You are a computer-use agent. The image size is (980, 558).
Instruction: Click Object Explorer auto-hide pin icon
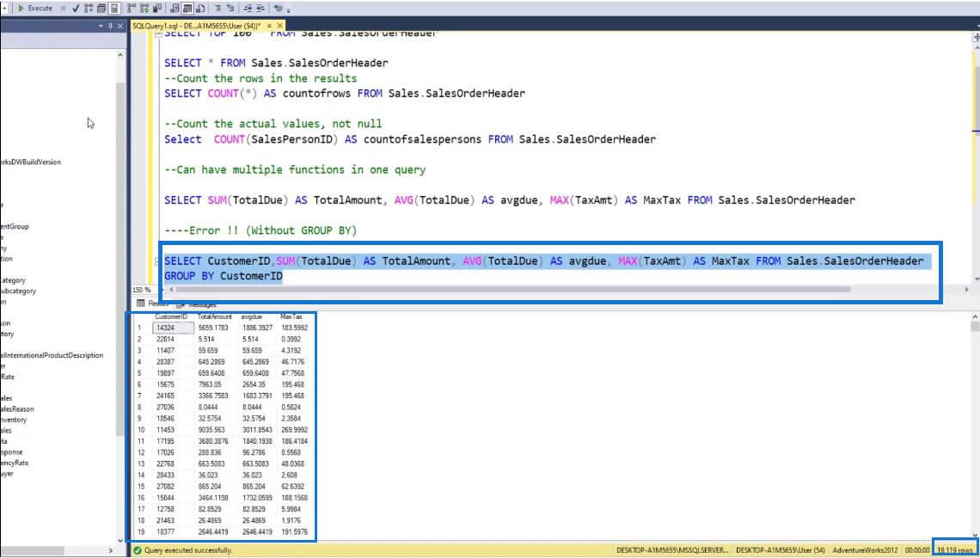point(111,26)
